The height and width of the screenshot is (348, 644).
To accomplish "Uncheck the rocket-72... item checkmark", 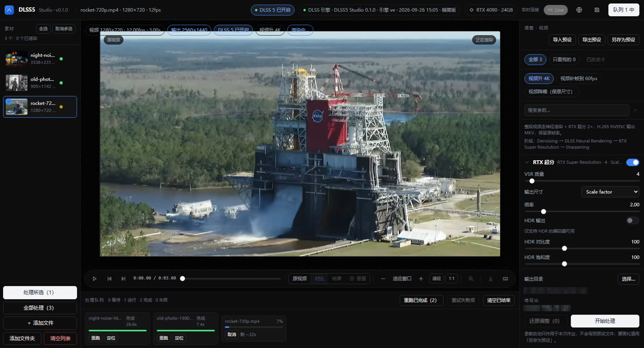I will (x=8, y=101).
